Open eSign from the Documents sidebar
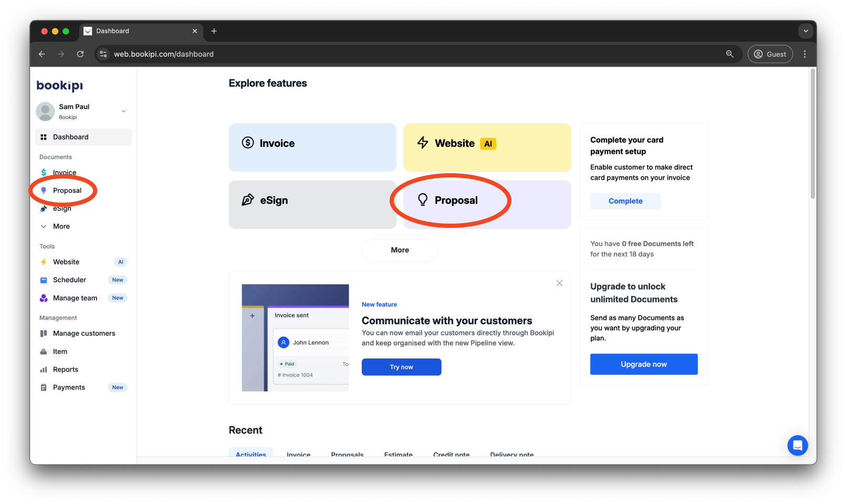Screen dimensions: 847x504 [x=44, y=208]
